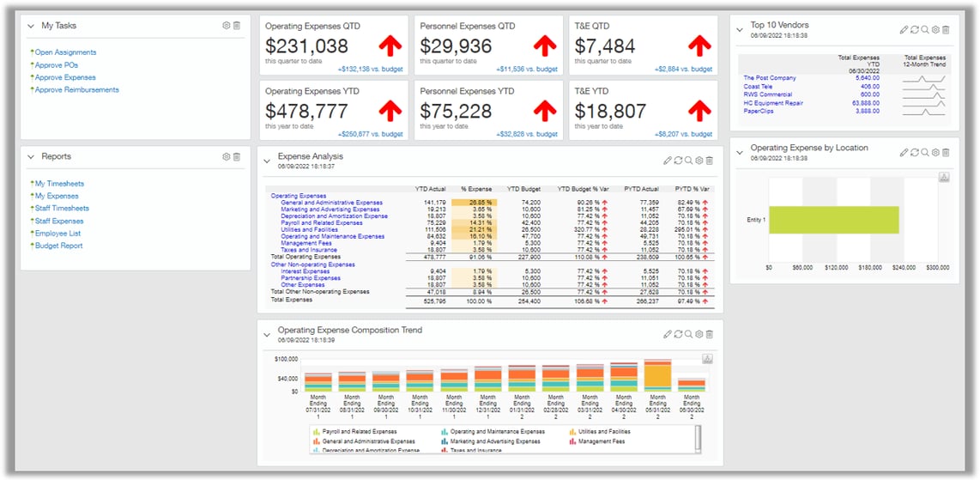
Task: Collapse the Top 10 Vendors portlet
Action: click(740, 29)
